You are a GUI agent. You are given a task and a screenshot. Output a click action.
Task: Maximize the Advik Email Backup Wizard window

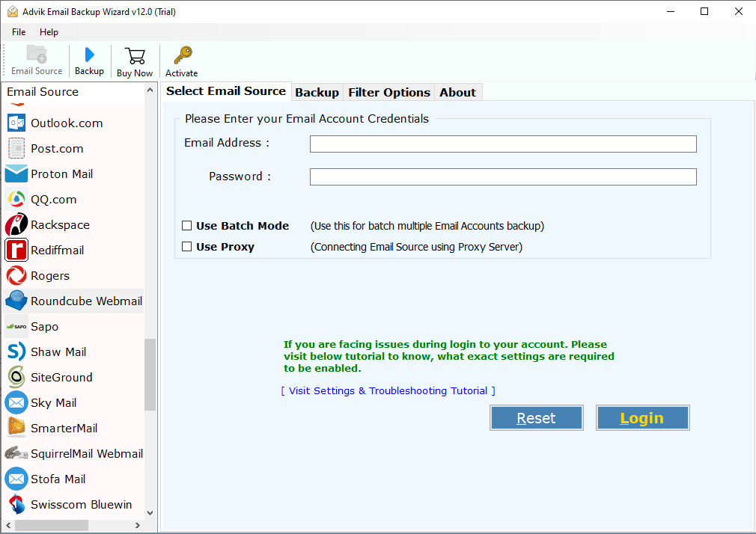[x=704, y=11]
